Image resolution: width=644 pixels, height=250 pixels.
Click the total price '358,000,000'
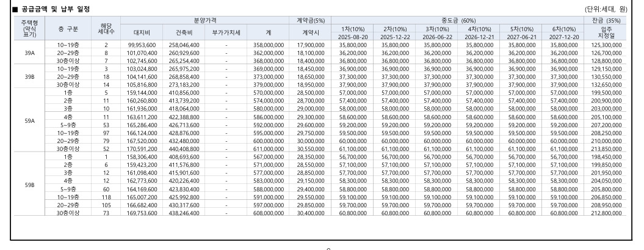(x=268, y=45)
